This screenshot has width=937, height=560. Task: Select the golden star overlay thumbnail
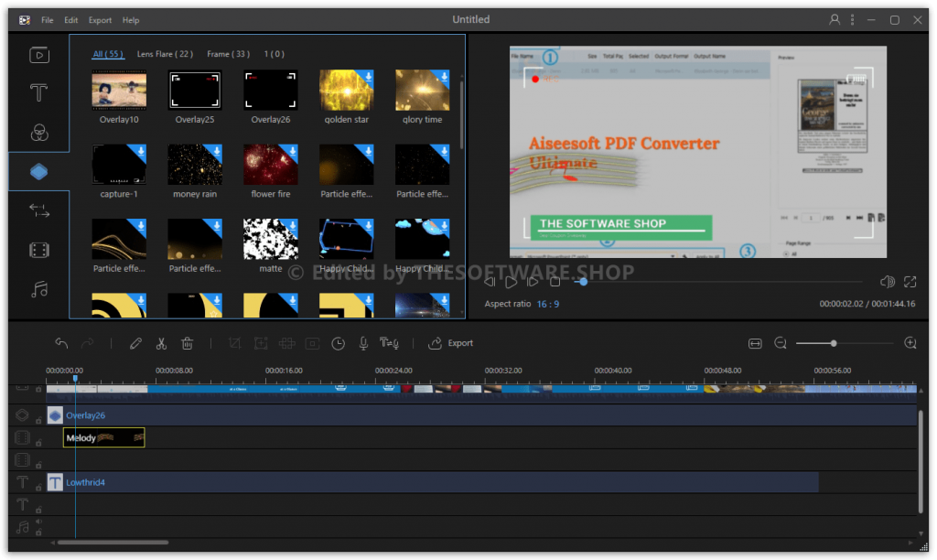(346, 91)
